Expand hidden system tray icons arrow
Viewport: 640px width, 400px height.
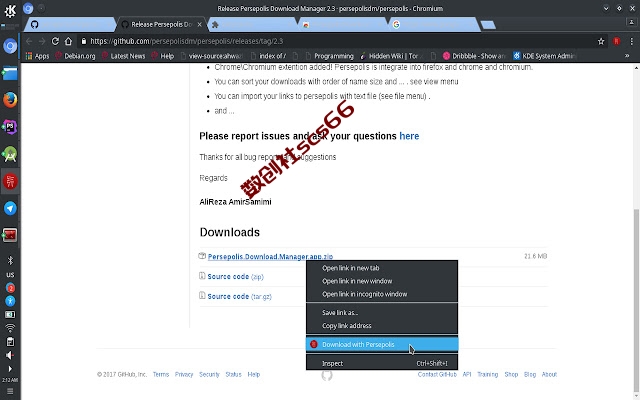click(10, 369)
